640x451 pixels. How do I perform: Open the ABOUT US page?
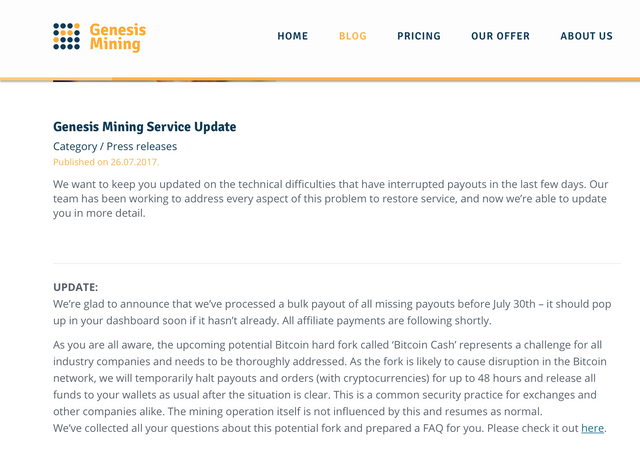pos(586,36)
